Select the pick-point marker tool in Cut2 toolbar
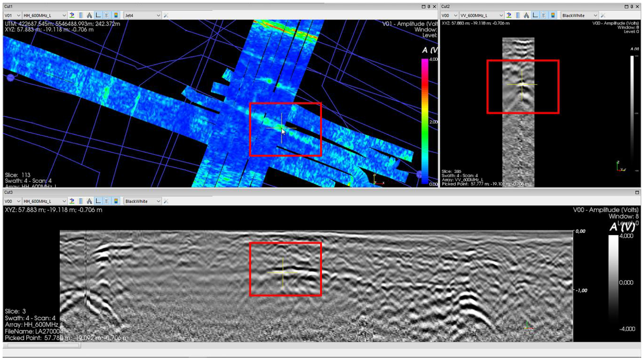 (509, 15)
